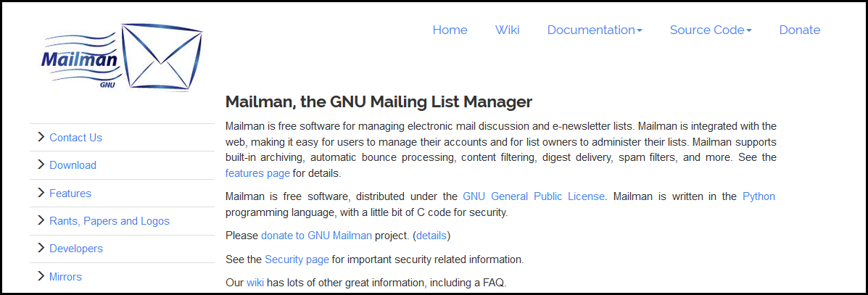
Task: Go to the Home nav item
Action: pyautogui.click(x=450, y=30)
